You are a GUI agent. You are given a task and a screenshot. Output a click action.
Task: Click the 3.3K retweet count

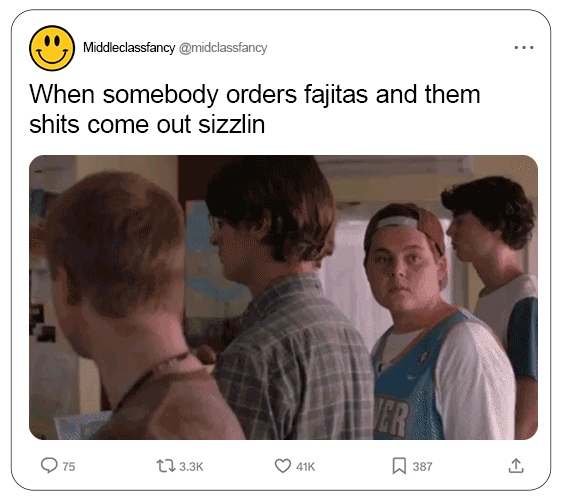pyautogui.click(x=191, y=467)
